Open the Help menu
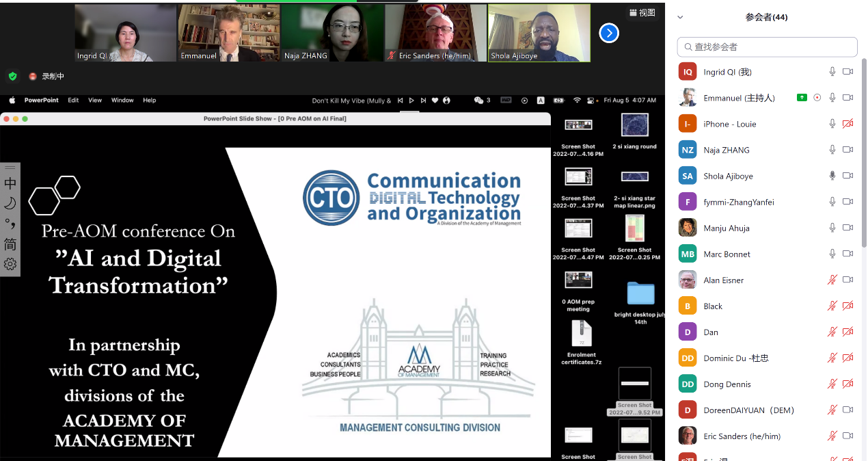This screenshot has width=868, height=461. click(x=150, y=101)
